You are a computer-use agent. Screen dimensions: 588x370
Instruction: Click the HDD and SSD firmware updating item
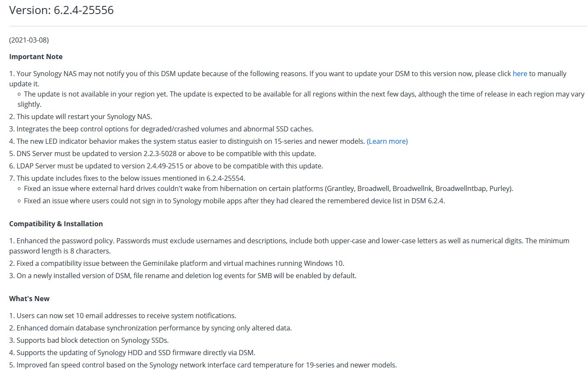click(136, 353)
